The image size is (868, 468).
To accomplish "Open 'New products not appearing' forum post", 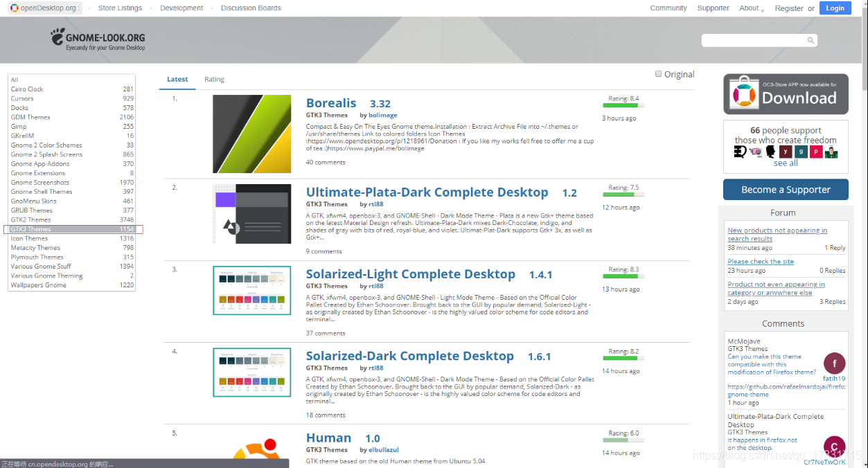I will (x=777, y=235).
